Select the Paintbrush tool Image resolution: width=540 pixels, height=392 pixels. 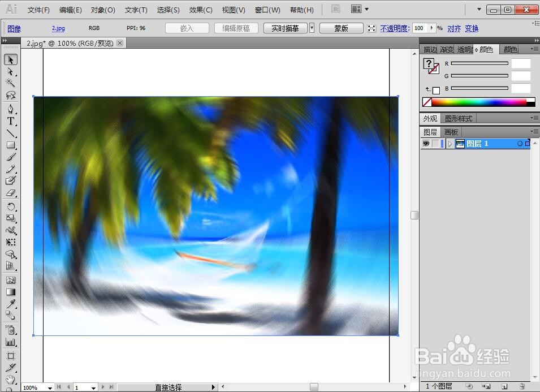pos(11,157)
